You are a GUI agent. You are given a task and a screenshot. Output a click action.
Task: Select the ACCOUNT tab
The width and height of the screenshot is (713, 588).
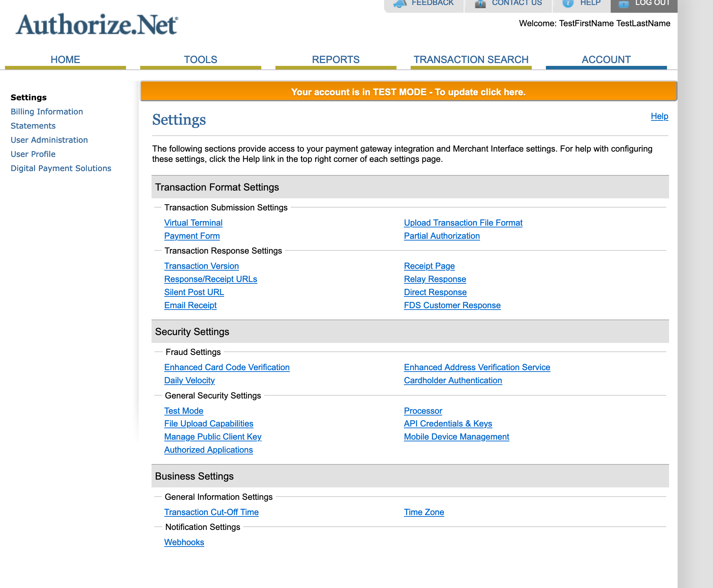tap(606, 60)
